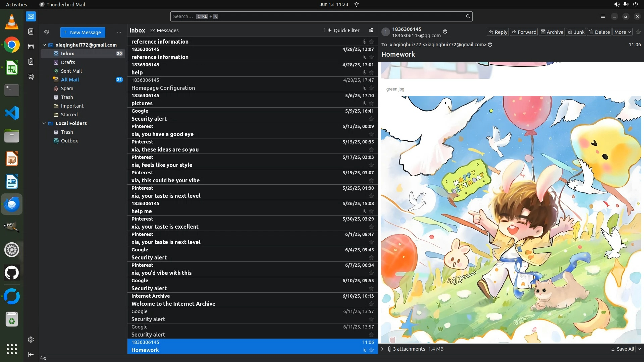Click the Get Messages cloud icon

[47, 32]
